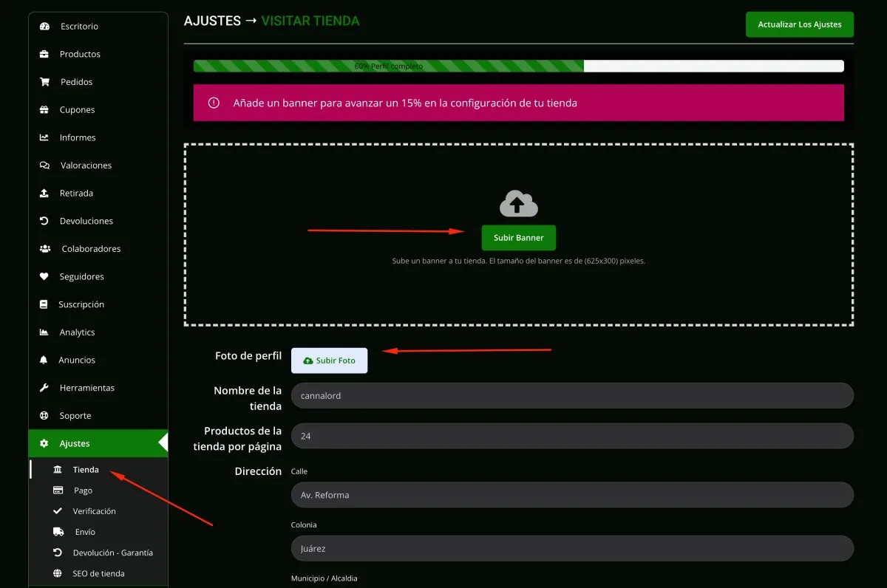Click the cloud upload banner icon
Image resolution: width=887 pixels, height=588 pixels.
pos(519,203)
